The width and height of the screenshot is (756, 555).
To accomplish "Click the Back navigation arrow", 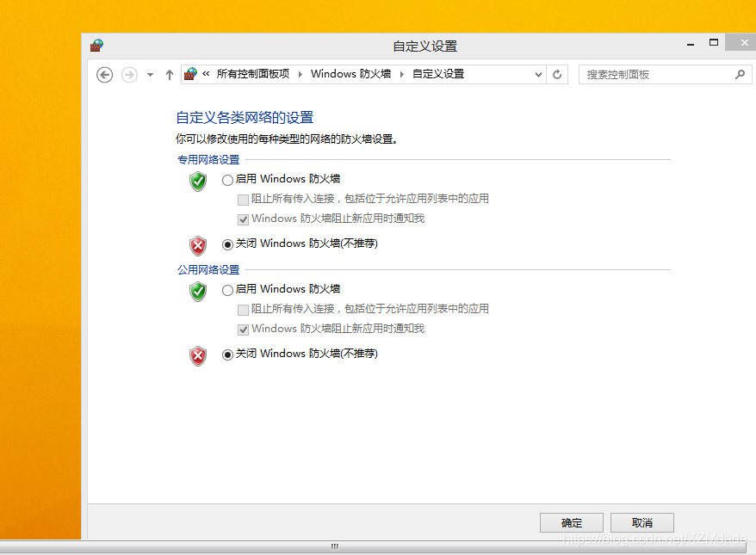I will (x=105, y=75).
